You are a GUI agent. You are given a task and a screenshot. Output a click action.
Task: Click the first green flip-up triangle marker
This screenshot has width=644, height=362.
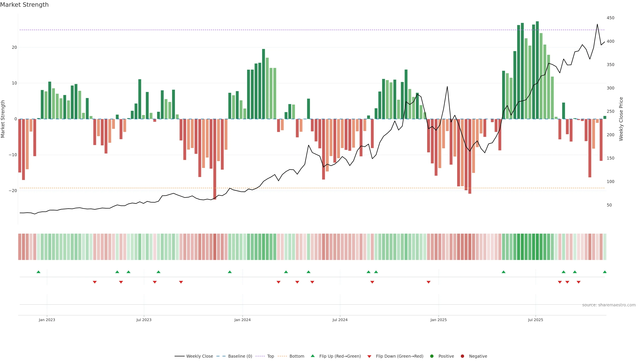tap(38, 272)
